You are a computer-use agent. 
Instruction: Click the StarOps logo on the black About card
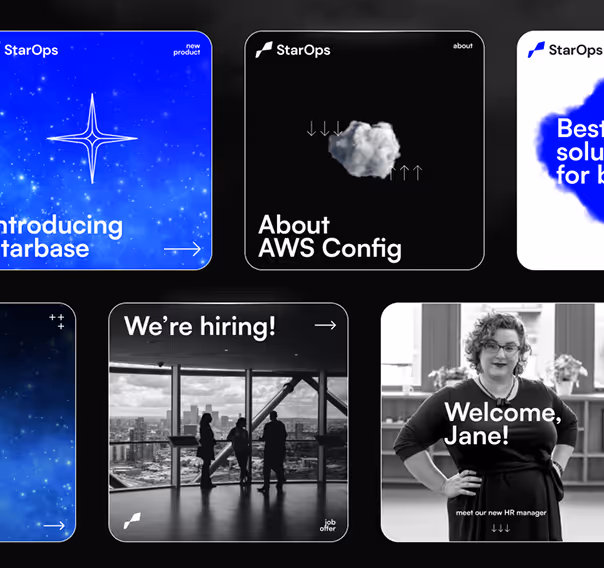coord(292,50)
